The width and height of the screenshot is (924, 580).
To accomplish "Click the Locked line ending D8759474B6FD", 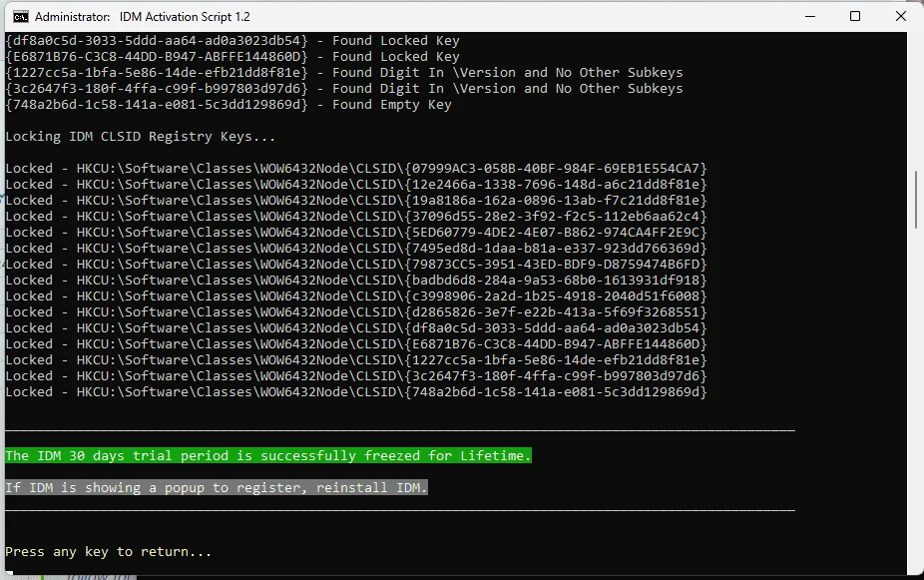I will click(356, 265).
